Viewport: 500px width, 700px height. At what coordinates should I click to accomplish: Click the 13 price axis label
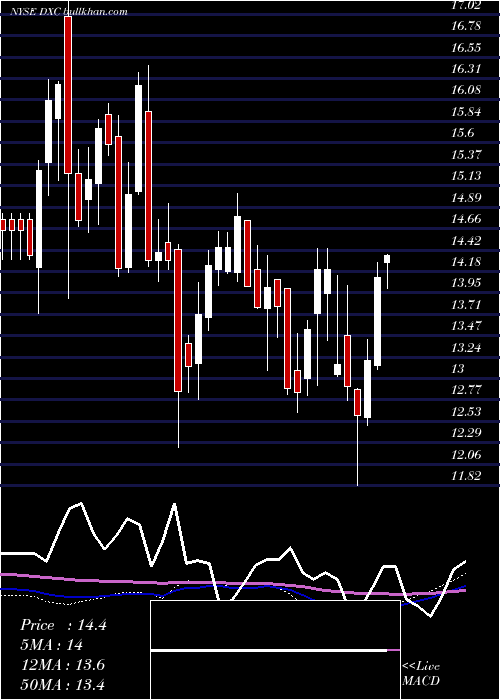[458, 368]
